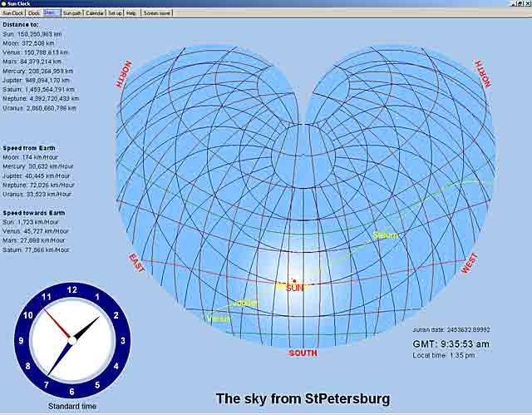This screenshot has height=415, width=532.
Task: Click the Saturn label on the sky map
Action: [386, 235]
